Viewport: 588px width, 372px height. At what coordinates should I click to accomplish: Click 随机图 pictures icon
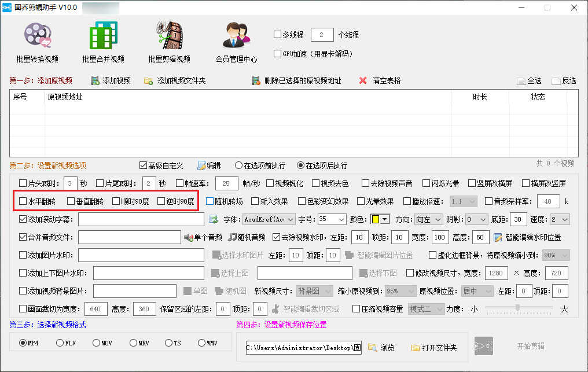point(219,291)
